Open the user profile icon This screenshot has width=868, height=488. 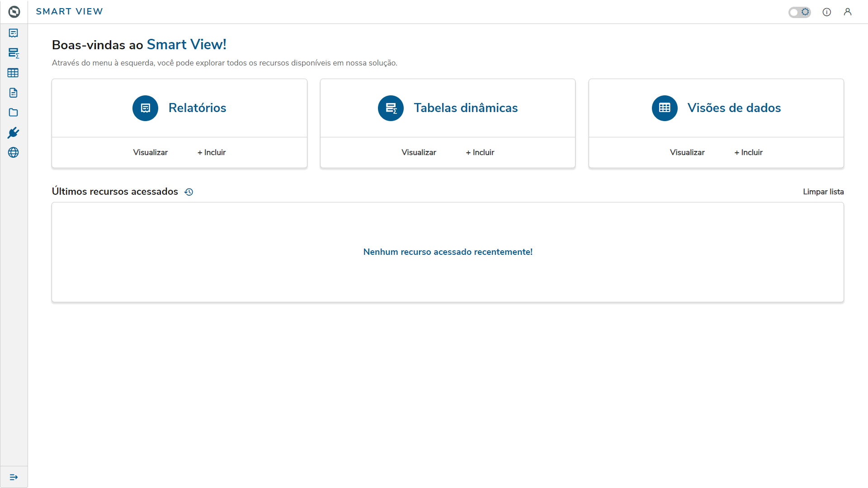click(847, 12)
